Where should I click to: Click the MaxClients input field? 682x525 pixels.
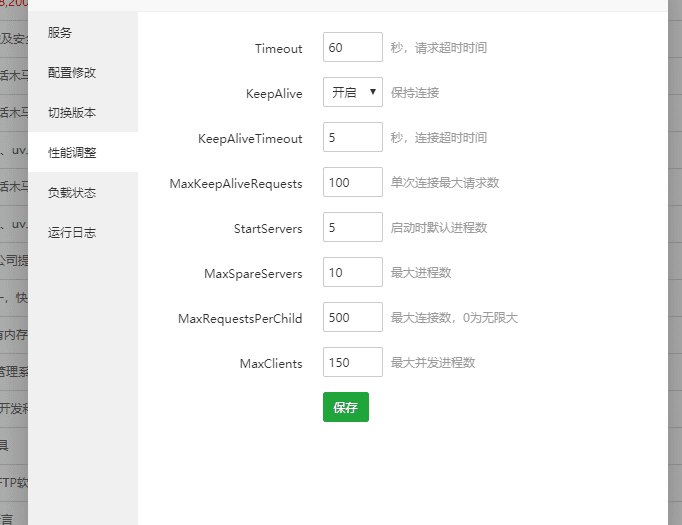(x=352, y=362)
